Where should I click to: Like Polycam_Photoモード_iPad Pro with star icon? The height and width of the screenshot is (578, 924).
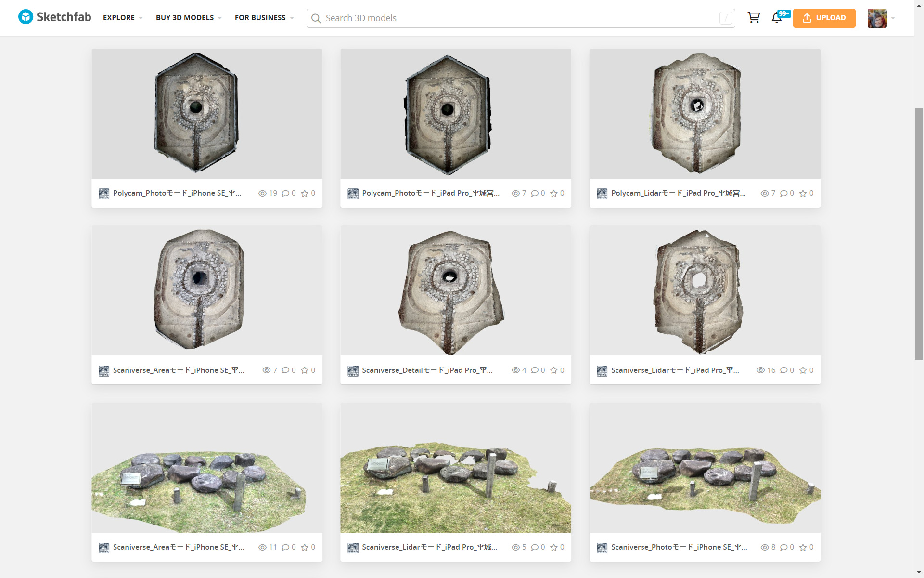coord(554,193)
